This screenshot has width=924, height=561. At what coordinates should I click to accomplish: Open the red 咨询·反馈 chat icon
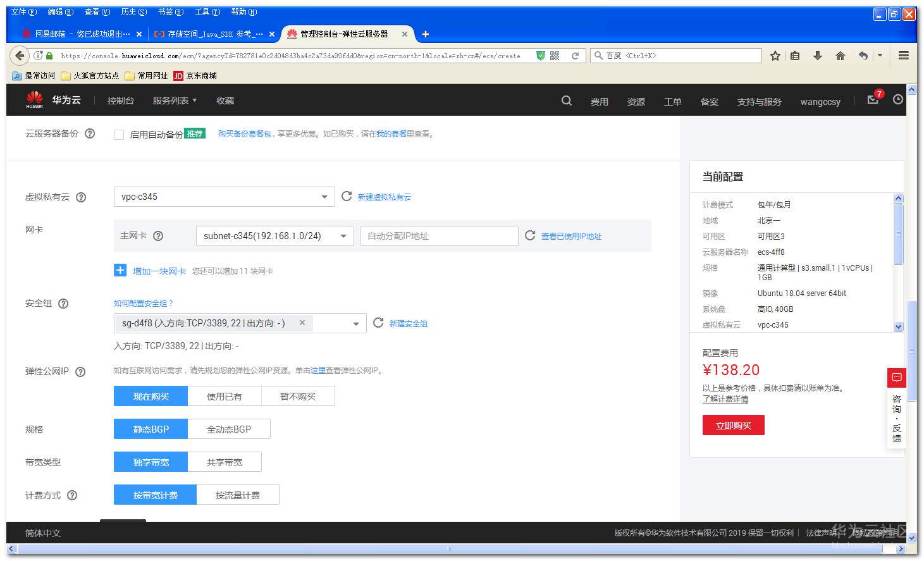[x=896, y=378]
